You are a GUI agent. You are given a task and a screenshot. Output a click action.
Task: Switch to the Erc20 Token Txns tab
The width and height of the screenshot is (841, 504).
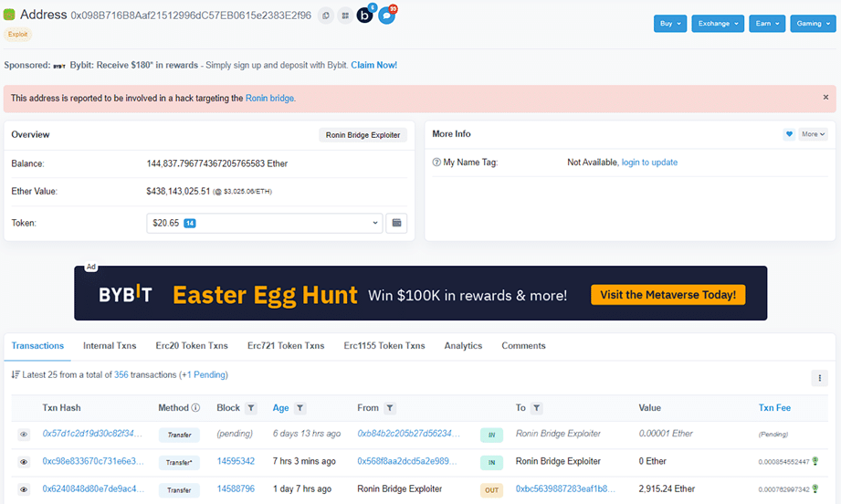click(x=192, y=346)
